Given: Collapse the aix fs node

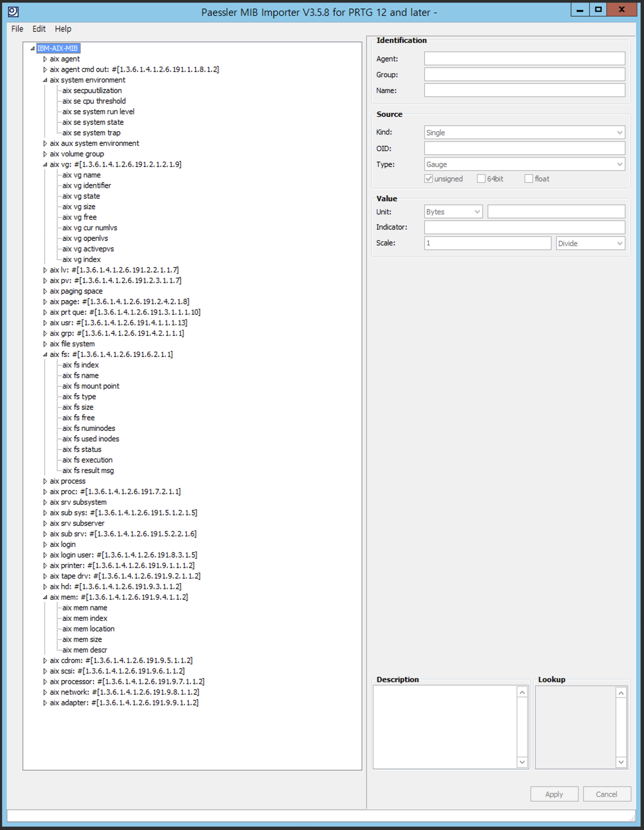Looking at the screenshot, I should 46,354.
